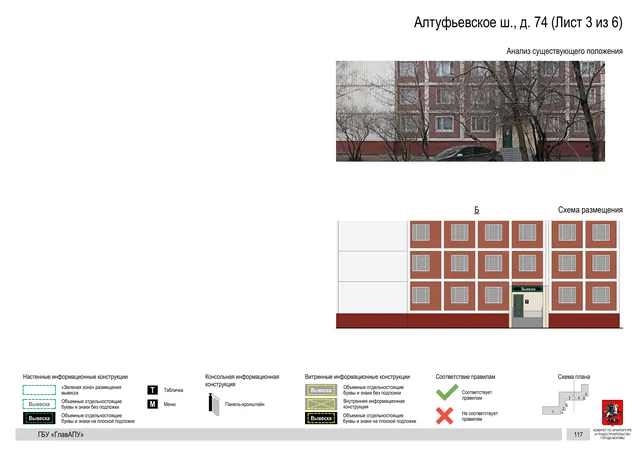Click the «Зеленая зона» размещения вывесок label

91,390
